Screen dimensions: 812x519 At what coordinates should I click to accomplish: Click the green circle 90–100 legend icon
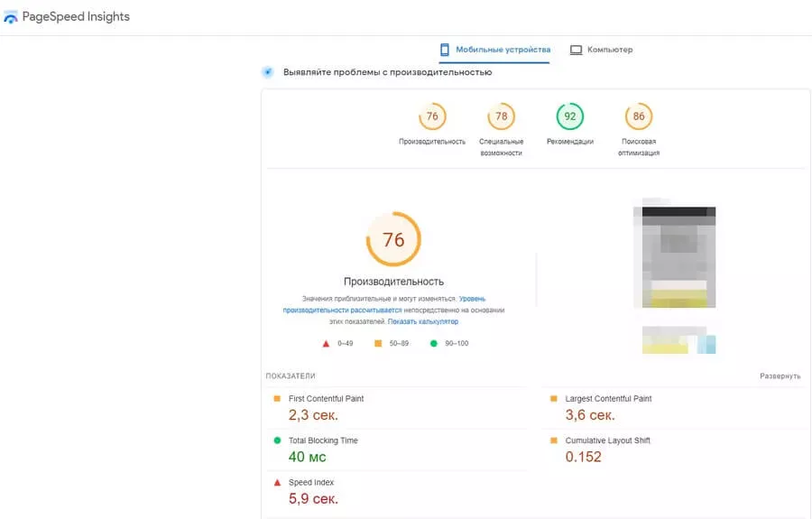pos(434,343)
